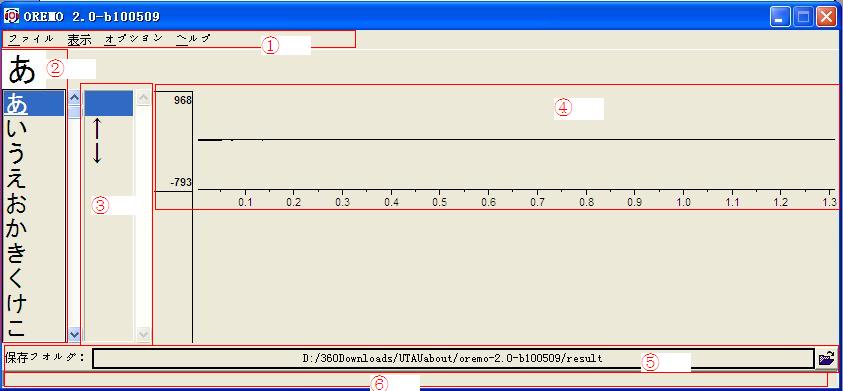Open the save folder browse icon
Image resolution: width=843 pixels, height=391 pixels.
826,358
